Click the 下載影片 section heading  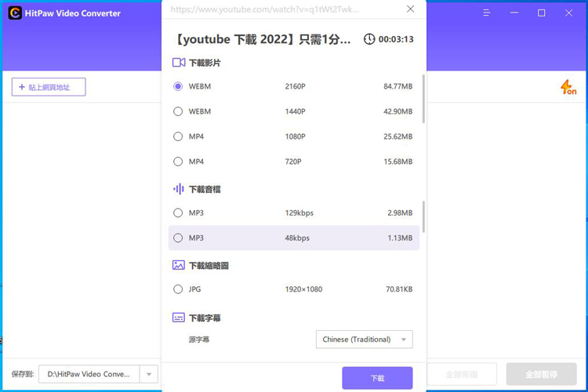coord(205,63)
